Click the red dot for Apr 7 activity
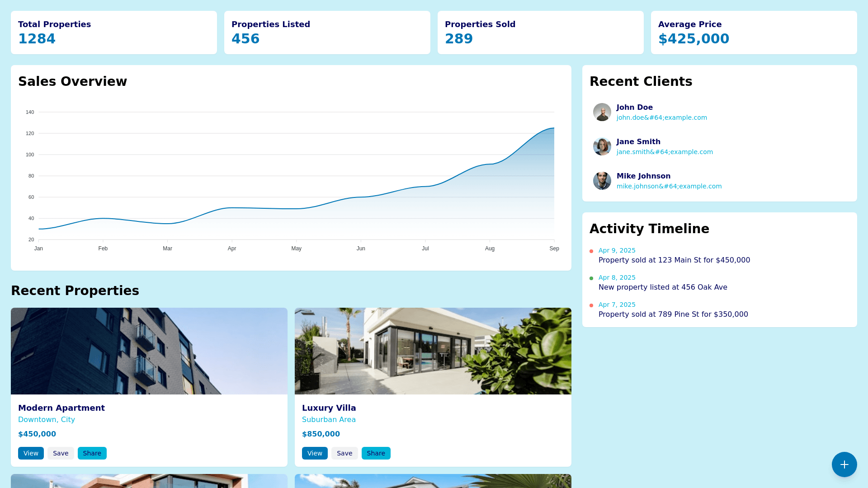This screenshot has height=488, width=868. (x=591, y=305)
